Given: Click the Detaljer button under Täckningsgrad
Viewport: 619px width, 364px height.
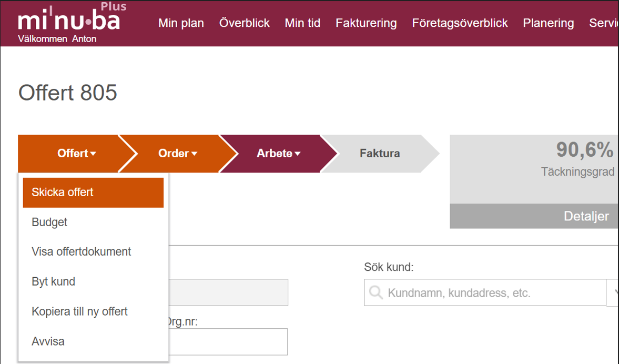Looking at the screenshot, I should click(x=586, y=216).
